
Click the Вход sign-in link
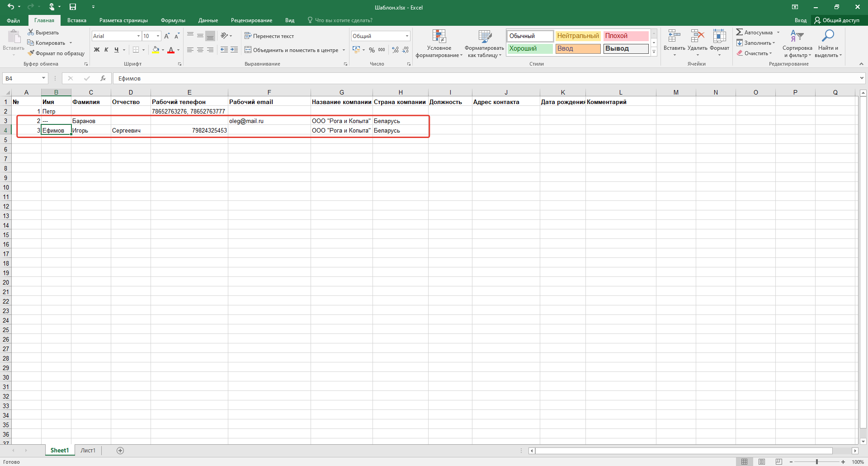(801, 20)
